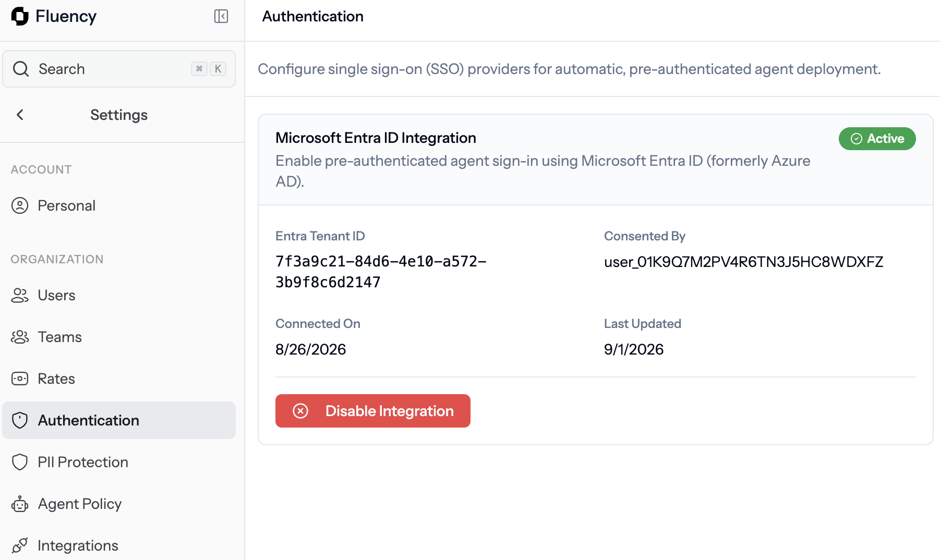This screenshot has width=940, height=560.
Task: Click the Authentication page title
Action: [x=313, y=16]
